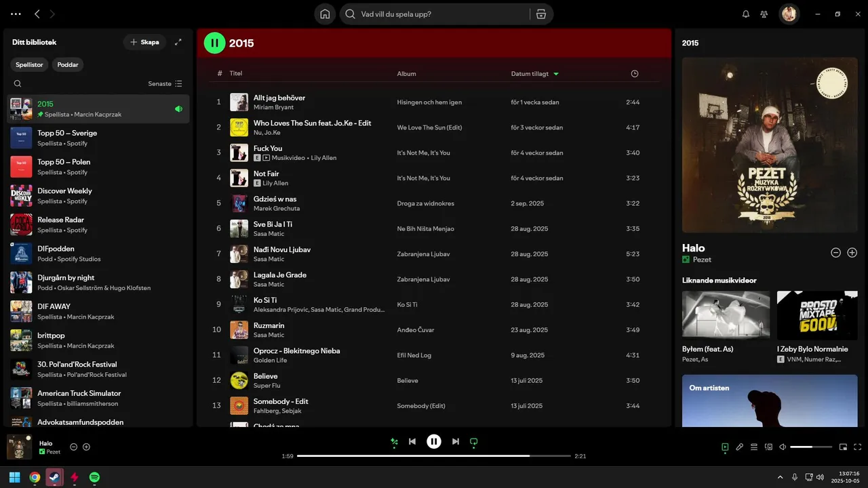Add Halo with bottom bar plus icon

coord(86,447)
